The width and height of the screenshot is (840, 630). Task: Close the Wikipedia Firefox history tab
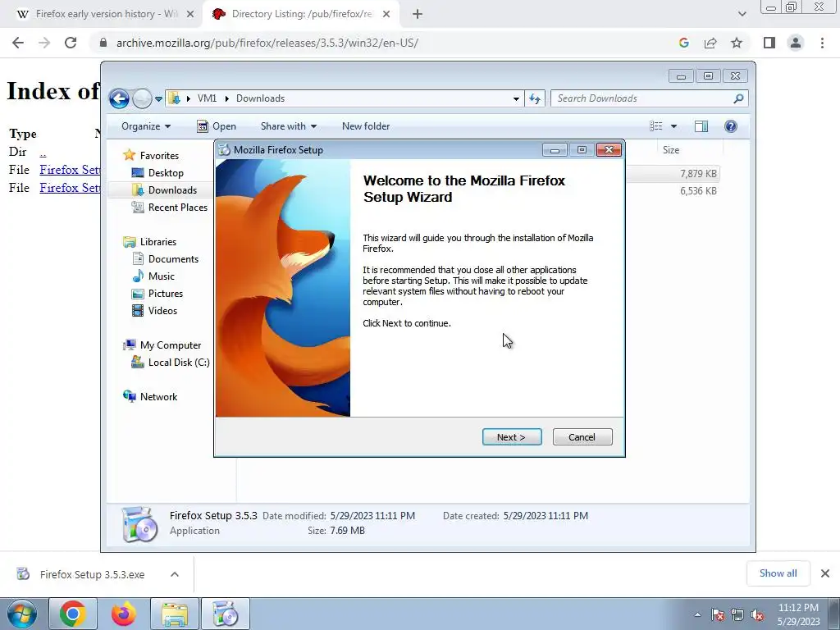coord(190,15)
